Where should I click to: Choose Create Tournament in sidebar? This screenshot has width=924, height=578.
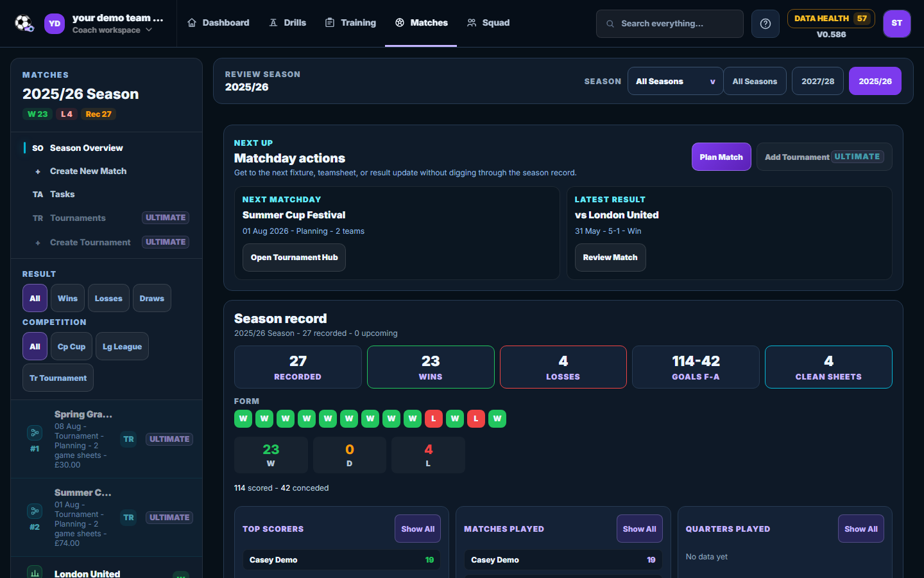[107, 243]
